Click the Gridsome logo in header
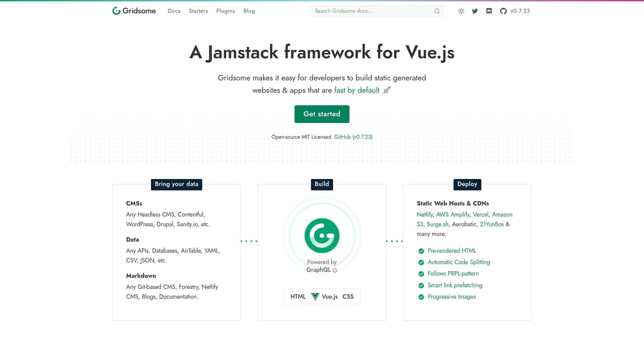This screenshot has height=362, width=644. pos(134,11)
